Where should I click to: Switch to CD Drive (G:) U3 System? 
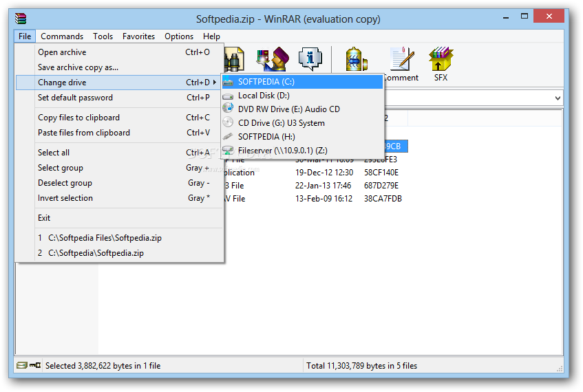click(x=302, y=123)
